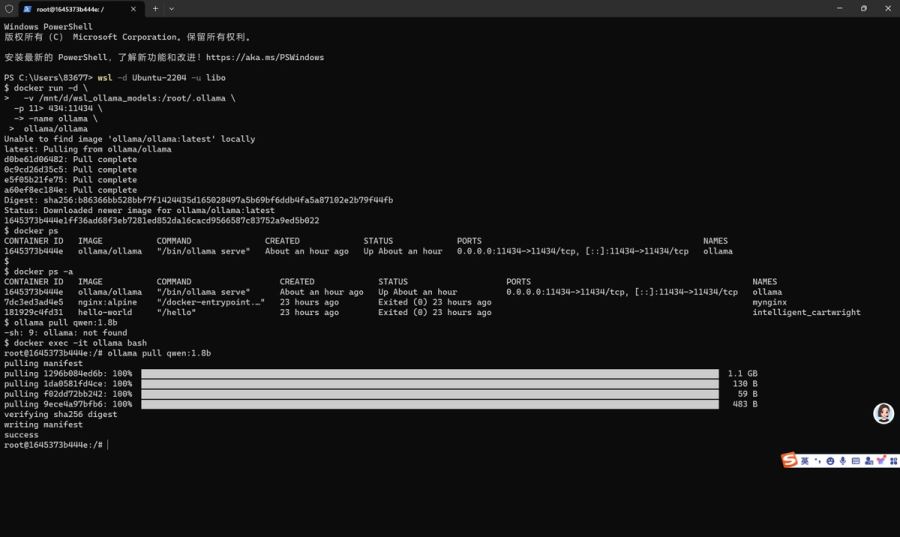Click the aka.ms/PSWindows URL
Image resolution: width=900 pixels, height=537 pixels.
click(265, 57)
